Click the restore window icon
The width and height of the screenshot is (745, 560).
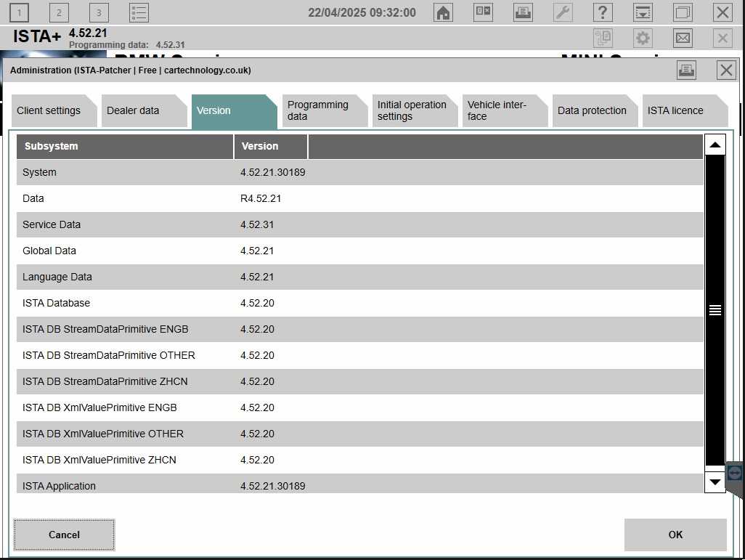click(x=683, y=12)
